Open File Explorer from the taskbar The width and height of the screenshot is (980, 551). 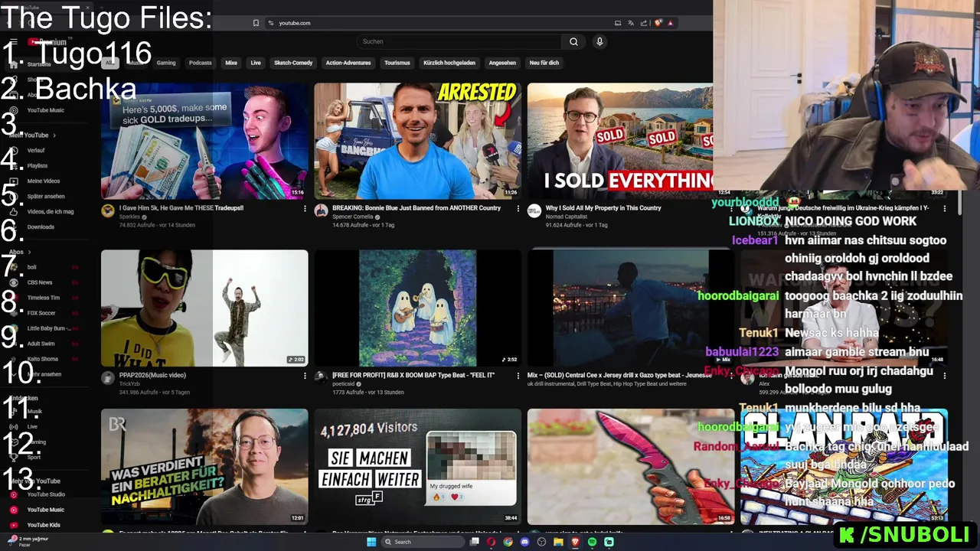[x=558, y=542]
